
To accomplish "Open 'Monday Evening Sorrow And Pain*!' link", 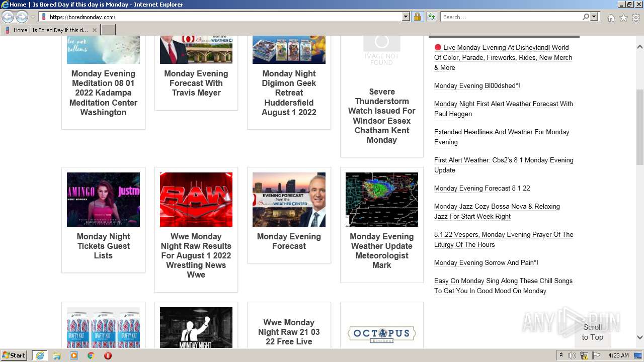I will 486,262.
